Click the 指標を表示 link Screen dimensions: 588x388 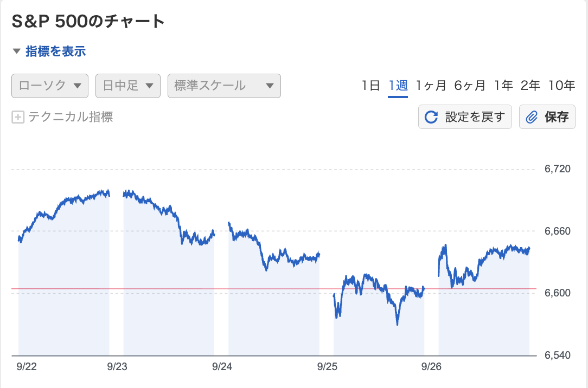pyautogui.click(x=56, y=52)
